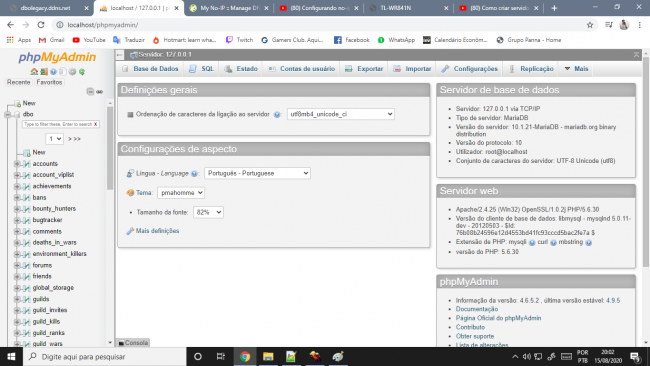Clear the table filter red X
The image size is (650, 366).
[95, 124]
